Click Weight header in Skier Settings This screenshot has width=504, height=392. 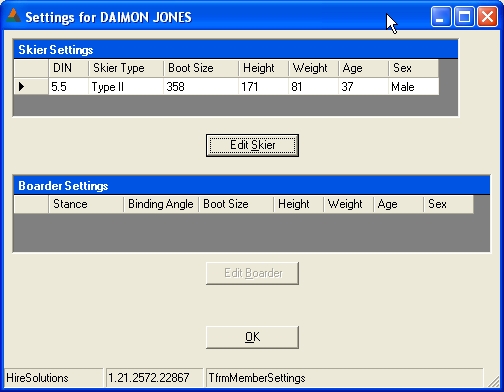coord(313,68)
